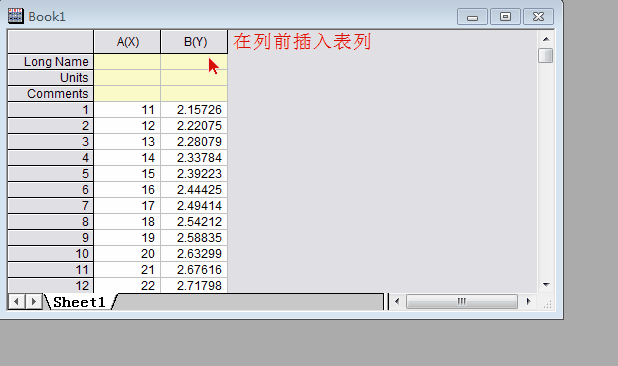618x366 pixels.
Task: Click cell with value 2.71798
Action: point(194,285)
